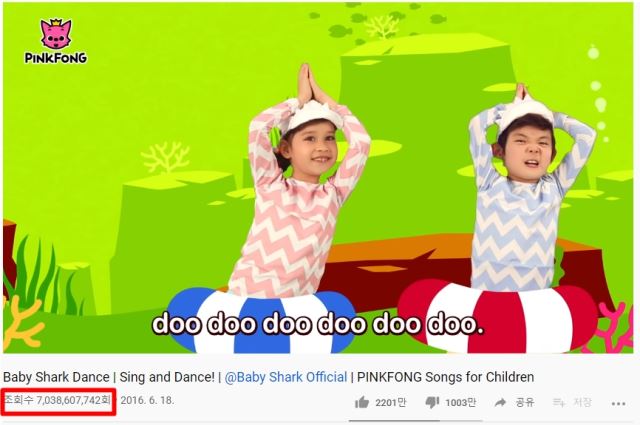Viewport: 640px width, 425px height.
Task: Click the 1003만 dislike count
Action: [460, 403]
